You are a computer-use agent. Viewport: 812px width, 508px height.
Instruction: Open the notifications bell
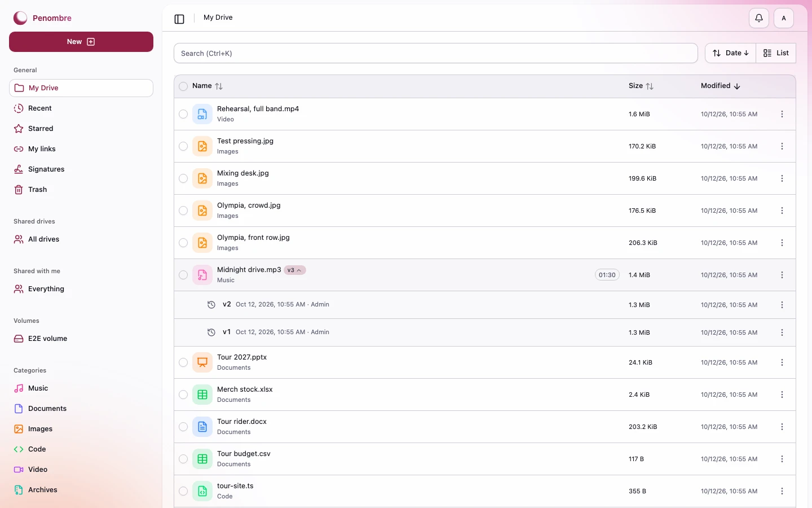tap(759, 18)
